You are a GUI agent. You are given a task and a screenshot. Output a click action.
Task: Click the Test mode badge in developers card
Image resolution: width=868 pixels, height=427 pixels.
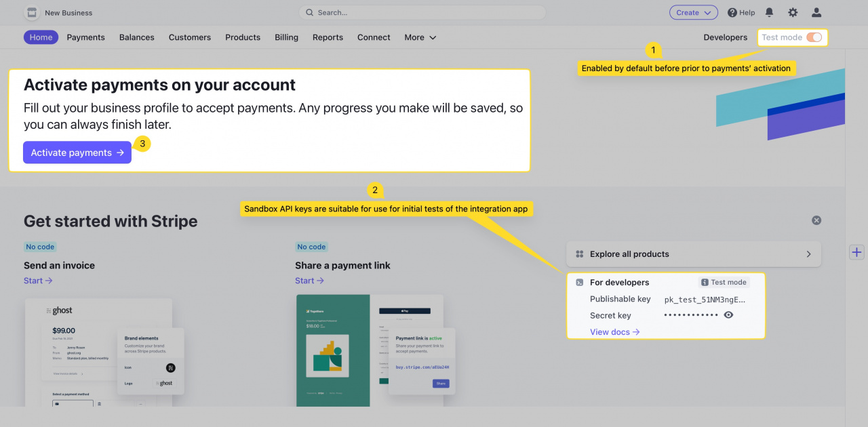[724, 283]
